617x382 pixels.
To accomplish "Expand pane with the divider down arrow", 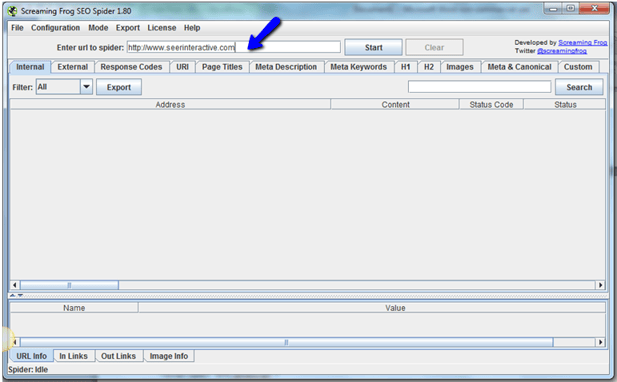I will pyautogui.click(x=20, y=295).
